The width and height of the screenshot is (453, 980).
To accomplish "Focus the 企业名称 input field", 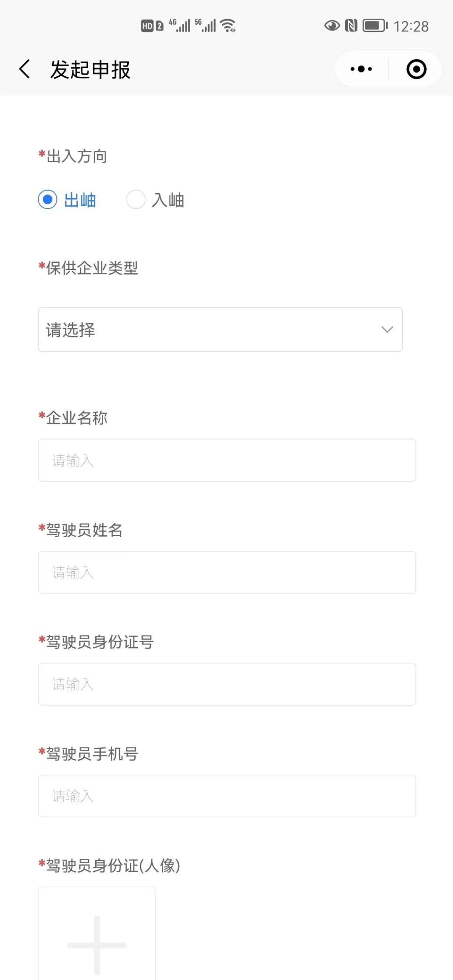I will point(227,460).
